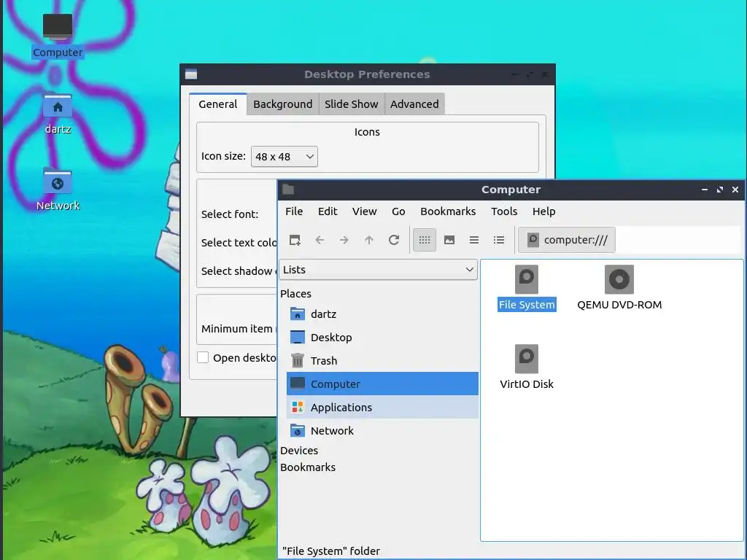Open a new tab via toolbar icon
The height and width of the screenshot is (560, 747).
click(295, 240)
